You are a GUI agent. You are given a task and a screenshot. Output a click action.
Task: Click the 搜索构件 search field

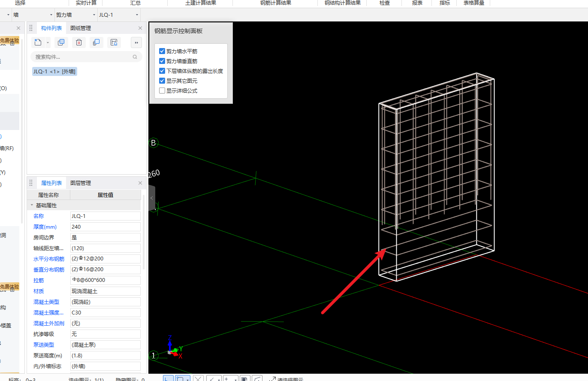coord(86,57)
